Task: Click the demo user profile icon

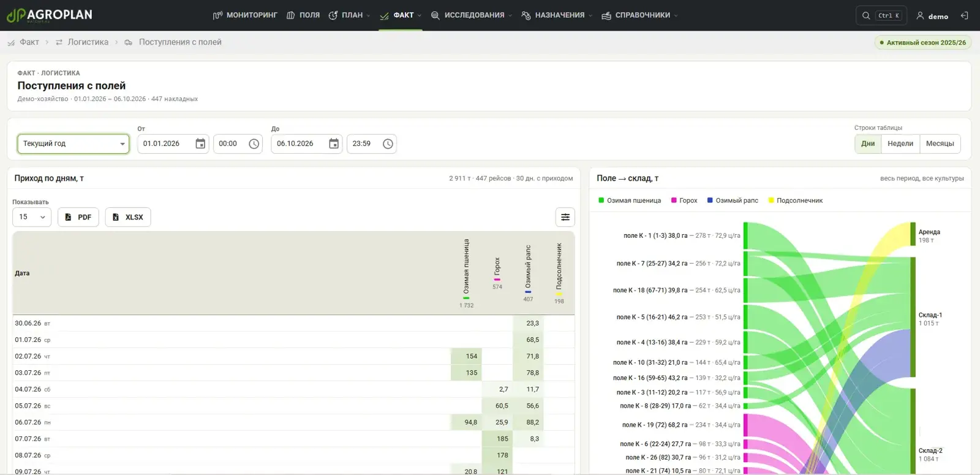Action: (920, 16)
